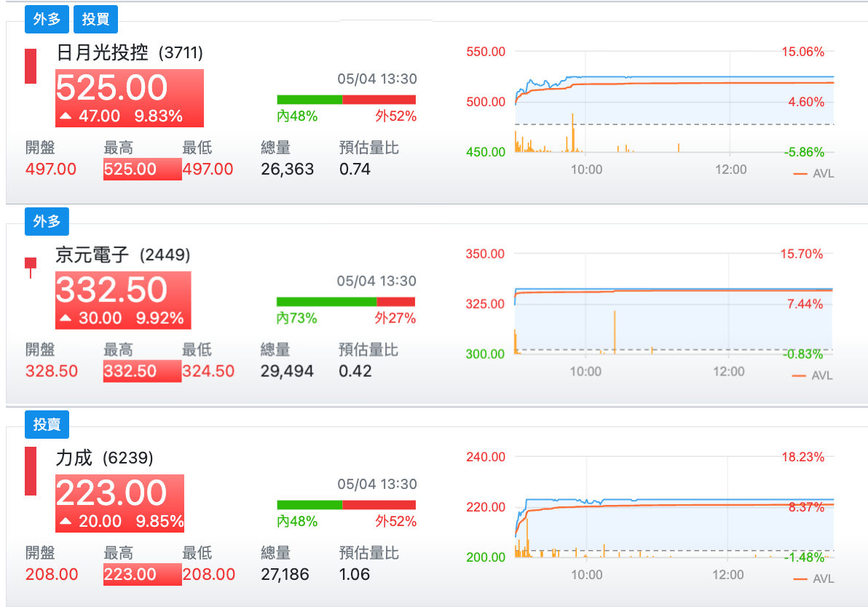The width and height of the screenshot is (868, 609).
Task: Click the highlighted high price 332.50
Action: 142,370
